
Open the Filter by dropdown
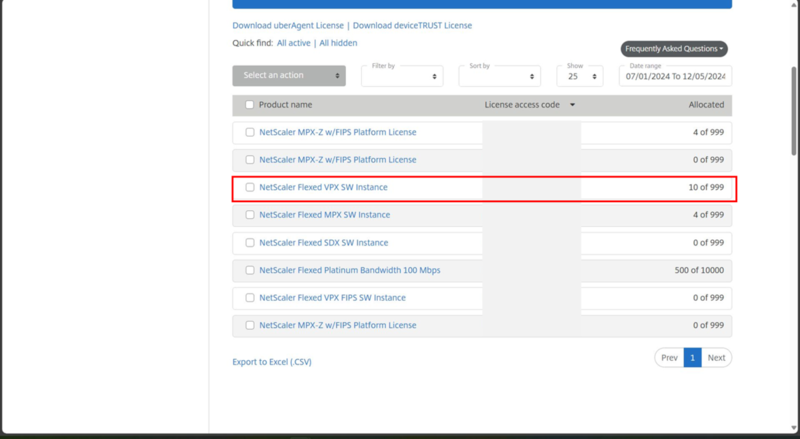[402, 76]
